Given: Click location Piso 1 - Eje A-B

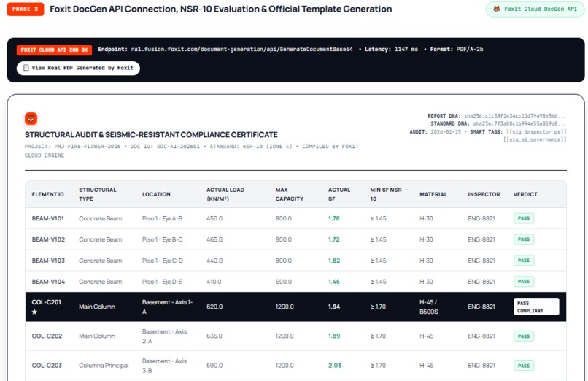Looking at the screenshot, I should (162, 218).
